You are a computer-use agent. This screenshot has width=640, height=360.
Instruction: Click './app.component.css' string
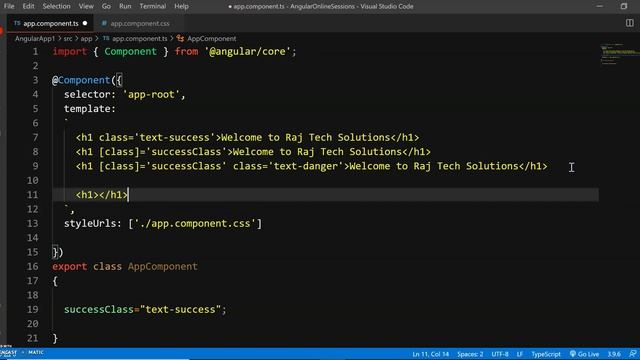click(x=195, y=224)
